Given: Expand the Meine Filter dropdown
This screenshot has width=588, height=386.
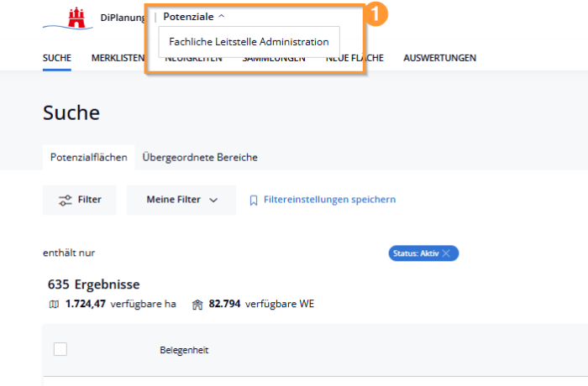Looking at the screenshot, I should (x=181, y=200).
